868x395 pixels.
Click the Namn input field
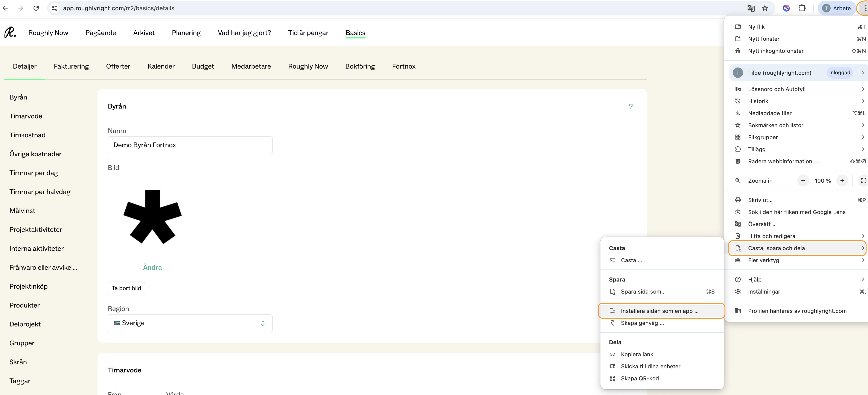point(190,145)
